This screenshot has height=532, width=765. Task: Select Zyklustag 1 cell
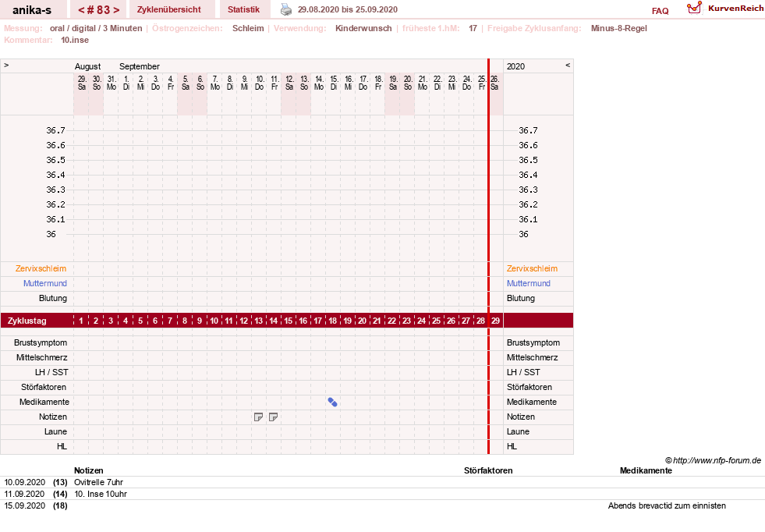point(81,321)
